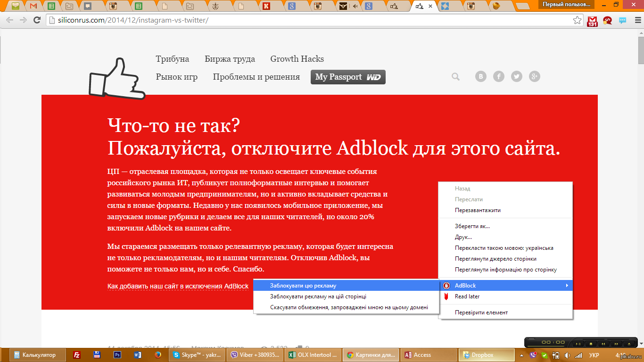Bookmark the page with the star icon

tap(576, 21)
